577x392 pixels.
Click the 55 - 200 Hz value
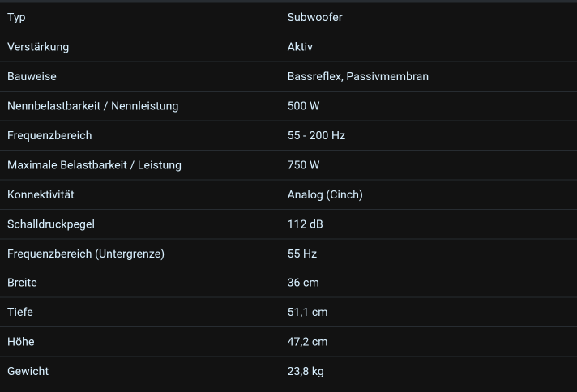click(x=316, y=135)
